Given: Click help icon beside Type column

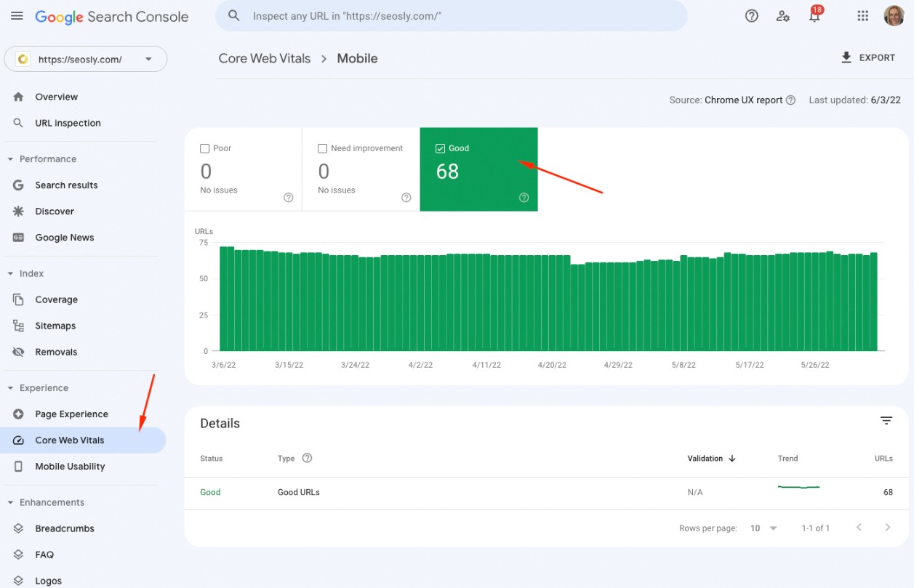Looking at the screenshot, I should coord(307,459).
